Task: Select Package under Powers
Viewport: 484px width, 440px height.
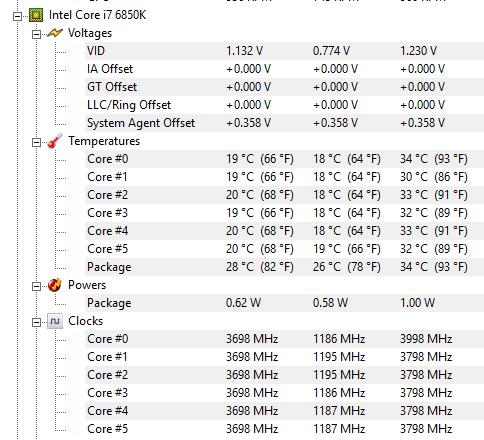Action: [284, 303]
